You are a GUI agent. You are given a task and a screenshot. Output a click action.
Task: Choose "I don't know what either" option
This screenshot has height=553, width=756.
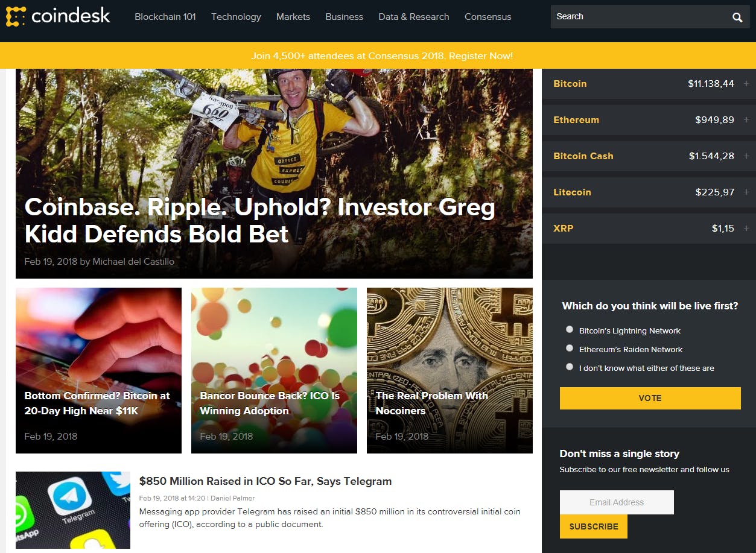point(570,367)
